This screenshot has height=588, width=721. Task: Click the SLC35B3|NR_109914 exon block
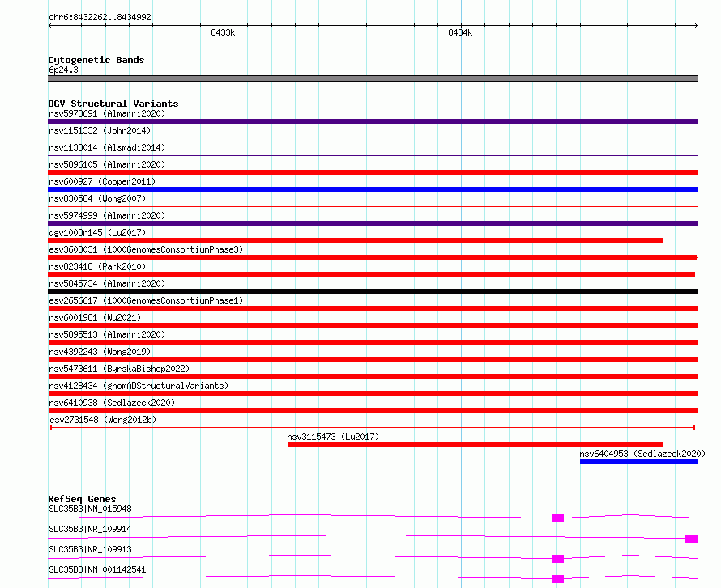tap(691, 539)
